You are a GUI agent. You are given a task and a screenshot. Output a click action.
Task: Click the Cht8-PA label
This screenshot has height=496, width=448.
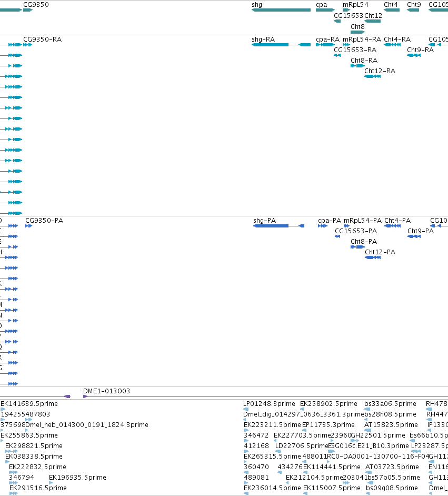(364, 242)
